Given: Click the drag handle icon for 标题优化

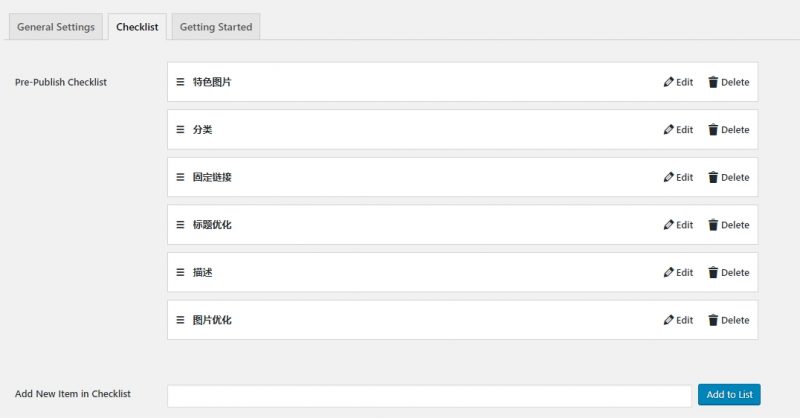Looking at the screenshot, I should coord(180,225).
